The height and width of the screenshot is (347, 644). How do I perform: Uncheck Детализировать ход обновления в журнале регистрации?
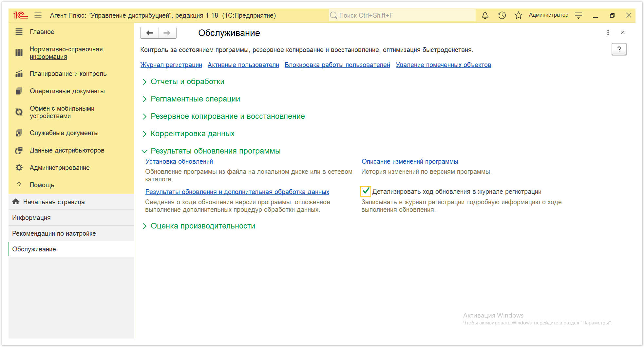[x=366, y=191]
